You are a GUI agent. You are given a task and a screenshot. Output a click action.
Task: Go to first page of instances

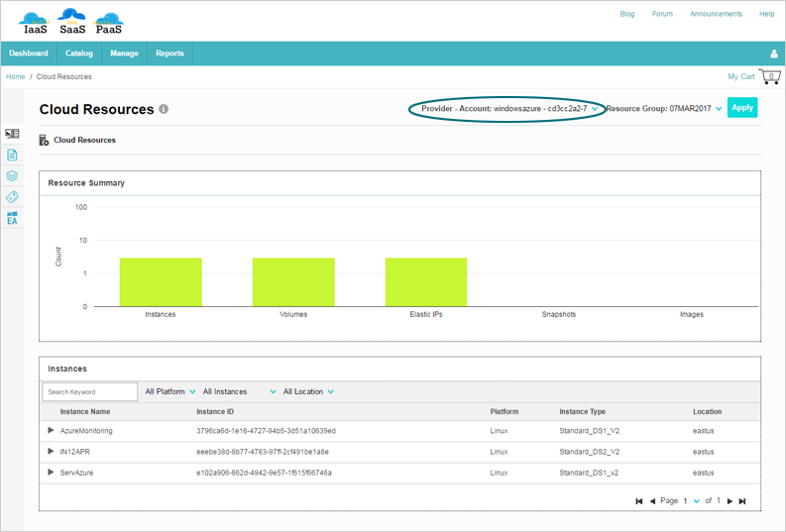click(638, 501)
